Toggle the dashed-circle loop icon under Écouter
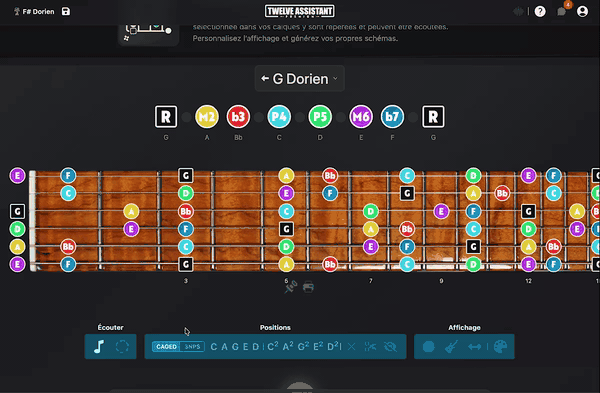 122,347
